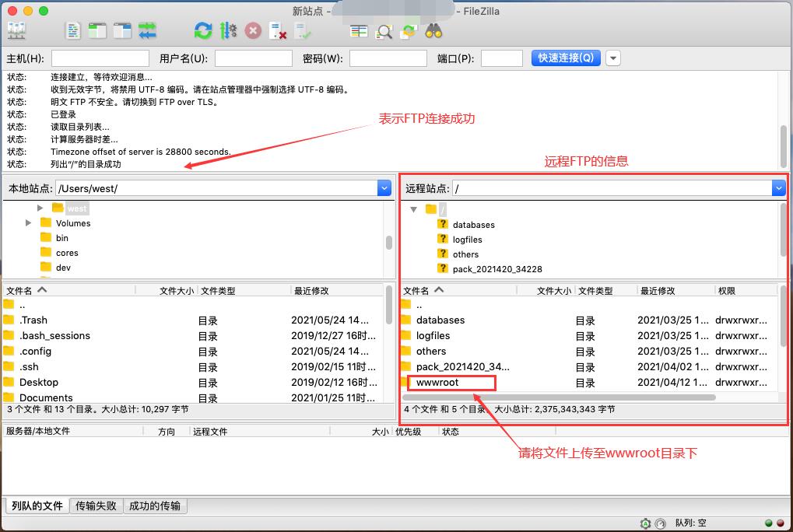Click the disconnect from server icon
This screenshot has height=532, width=793.
(278, 30)
